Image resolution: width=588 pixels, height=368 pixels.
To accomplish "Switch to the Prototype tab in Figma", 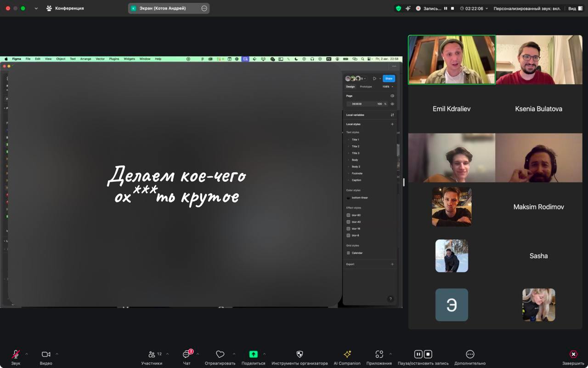I will coord(366,86).
